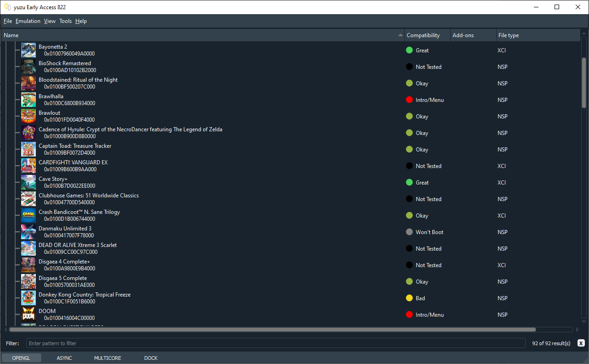
Task: Click the horizontal scrollbar thumb of the game list
Action: (272, 330)
